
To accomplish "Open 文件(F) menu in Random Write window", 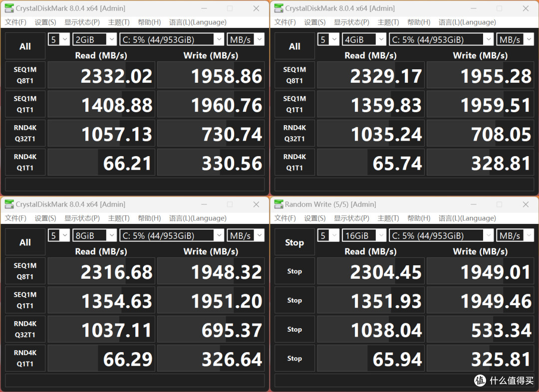I will click(x=285, y=218).
